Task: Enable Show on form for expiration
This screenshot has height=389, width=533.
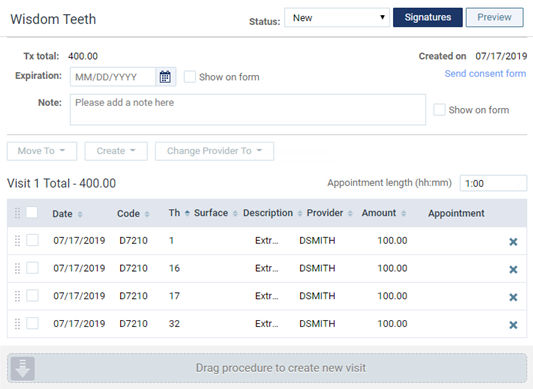Action: tap(190, 77)
